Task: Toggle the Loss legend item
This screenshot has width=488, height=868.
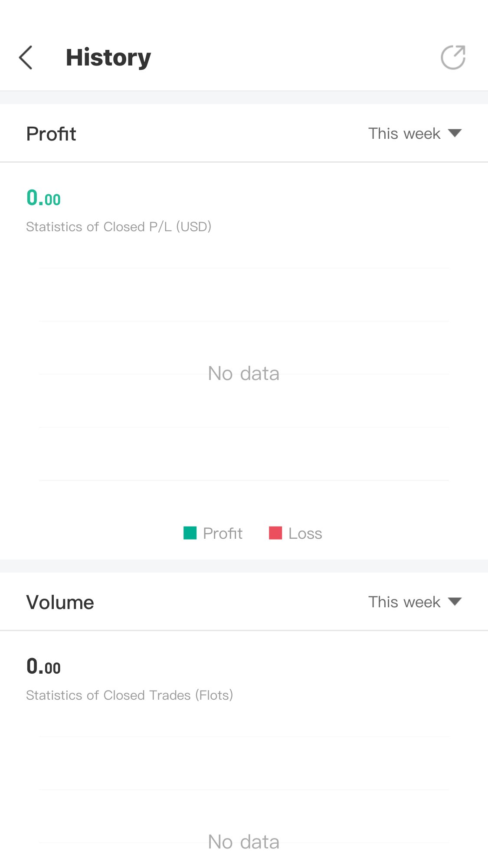Action: point(295,533)
